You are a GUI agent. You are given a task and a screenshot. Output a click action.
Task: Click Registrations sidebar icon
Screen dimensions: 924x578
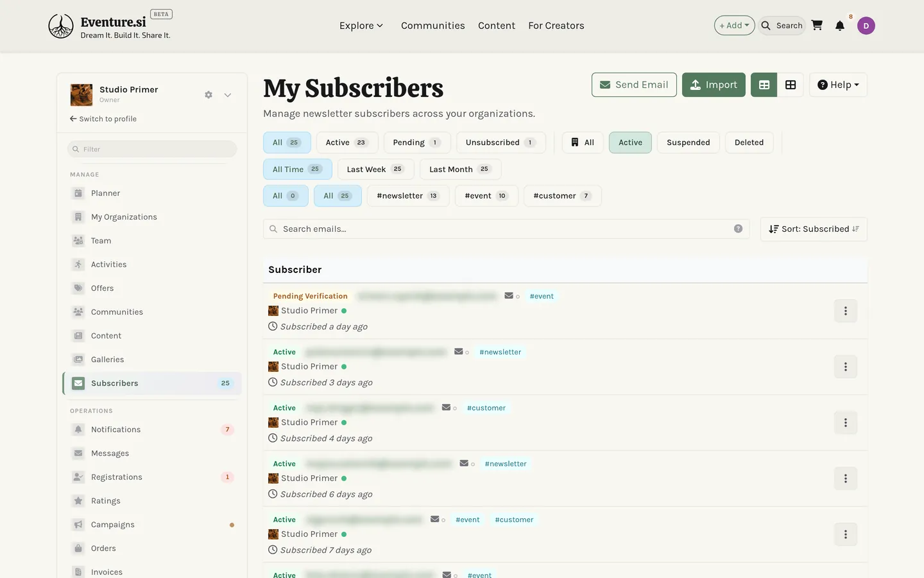(x=78, y=477)
